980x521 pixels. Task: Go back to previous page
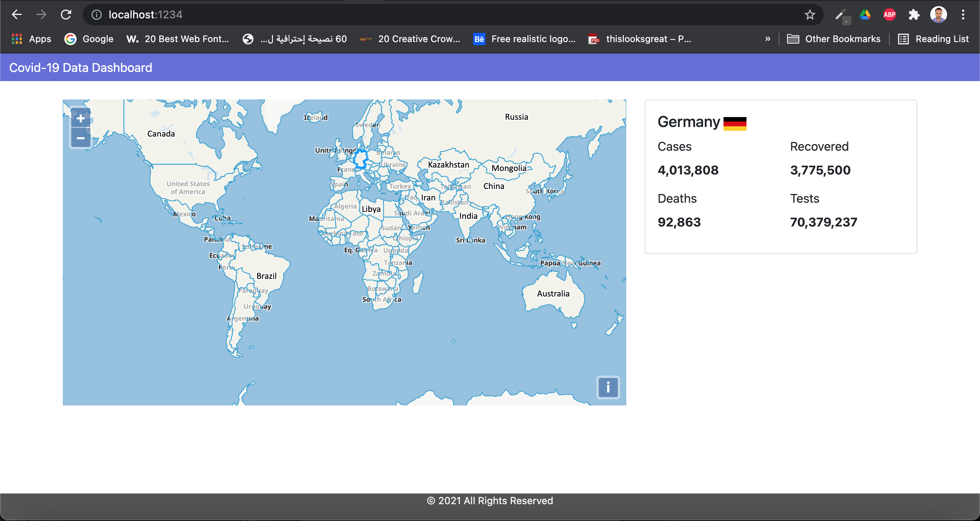pos(17,15)
